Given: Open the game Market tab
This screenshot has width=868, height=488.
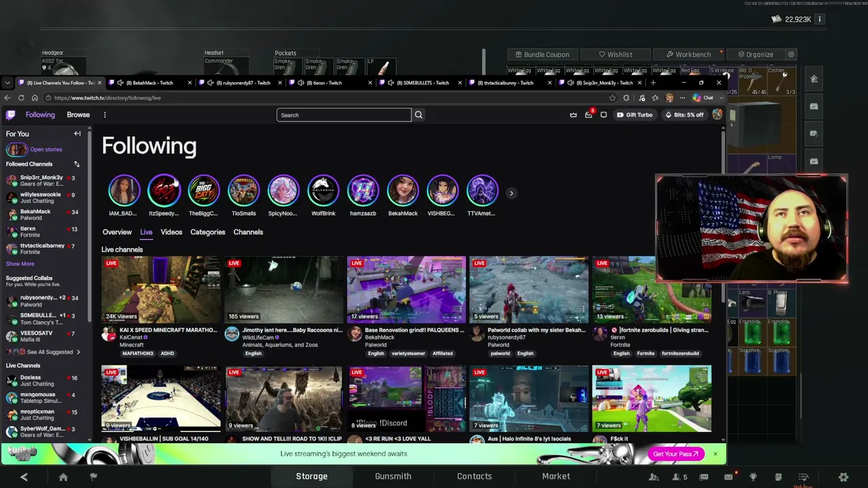Looking at the screenshot, I should pyautogui.click(x=556, y=476).
